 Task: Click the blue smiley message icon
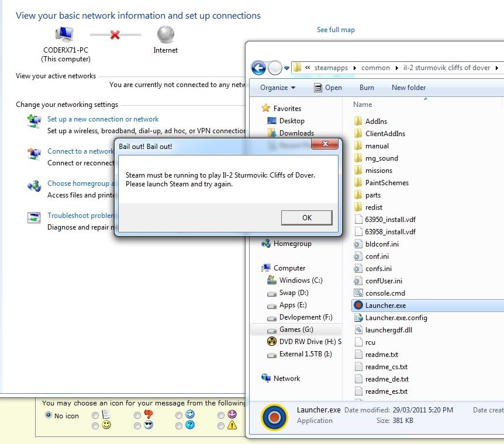pyautogui.click(x=190, y=414)
